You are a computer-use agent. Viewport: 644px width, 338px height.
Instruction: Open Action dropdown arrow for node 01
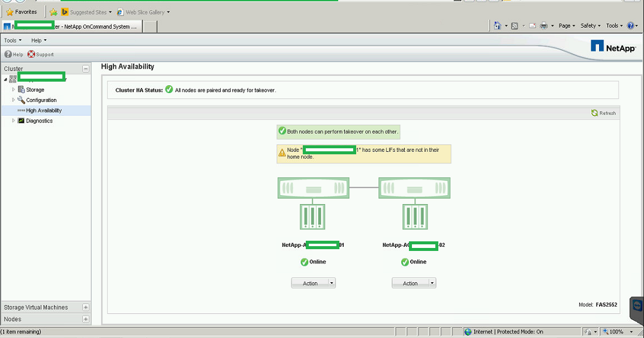(x=332, y=283)
